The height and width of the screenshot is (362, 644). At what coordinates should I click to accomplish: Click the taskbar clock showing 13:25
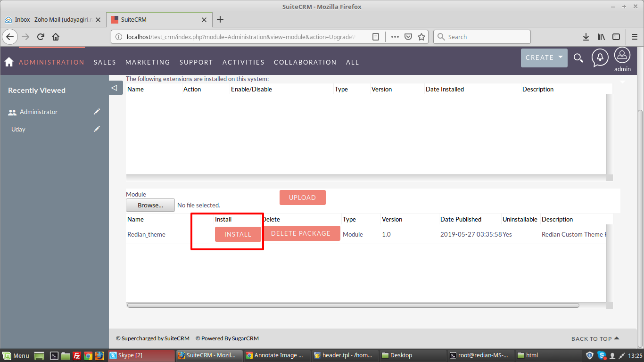(636, 355)
